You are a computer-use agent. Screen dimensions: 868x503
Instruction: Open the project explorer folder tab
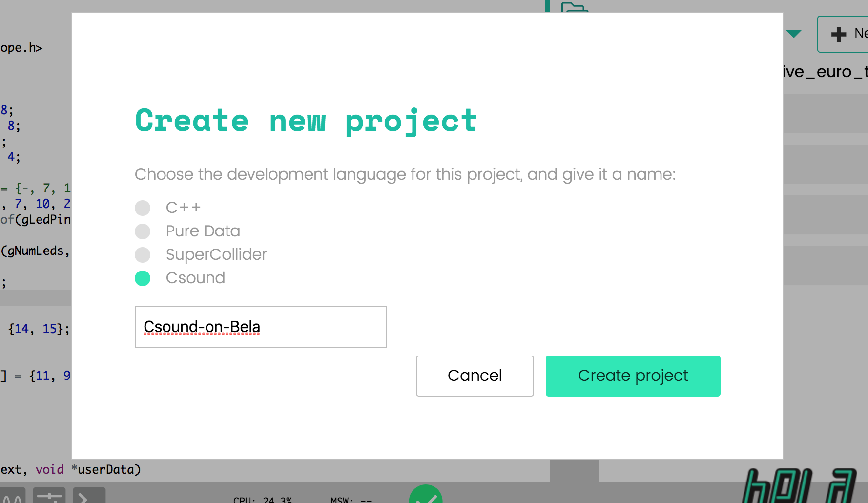[x=575, y=7]
